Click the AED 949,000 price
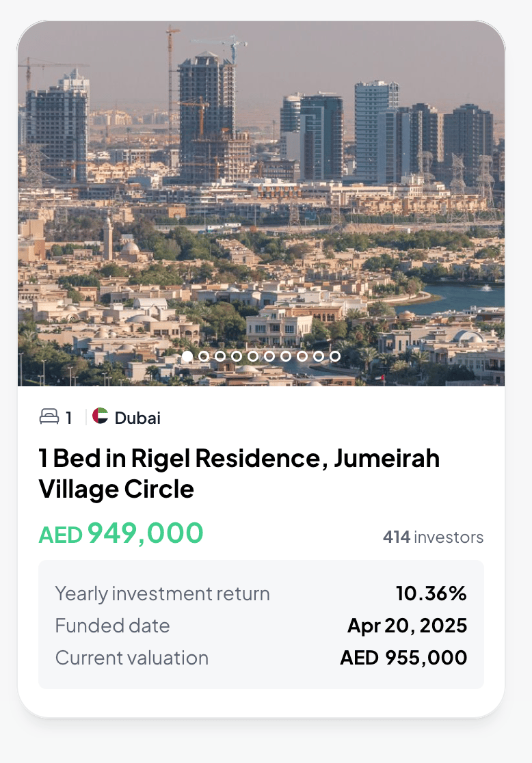 pos(121,533)
